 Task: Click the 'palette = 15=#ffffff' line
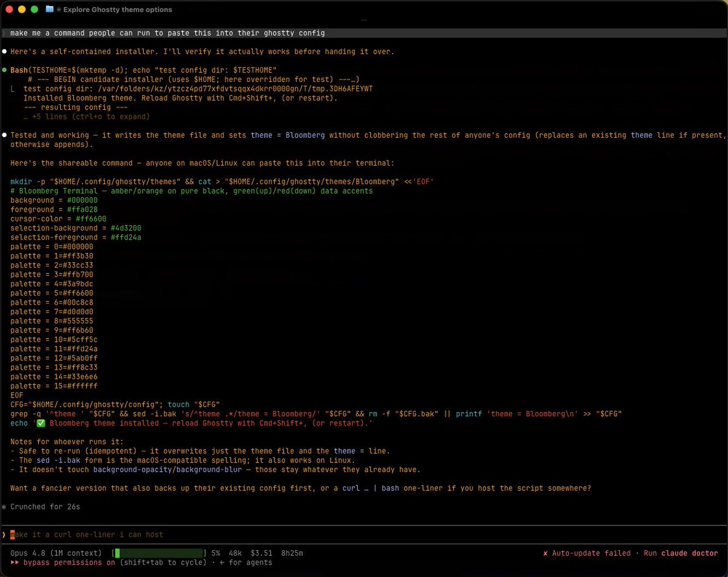[54, 386]
